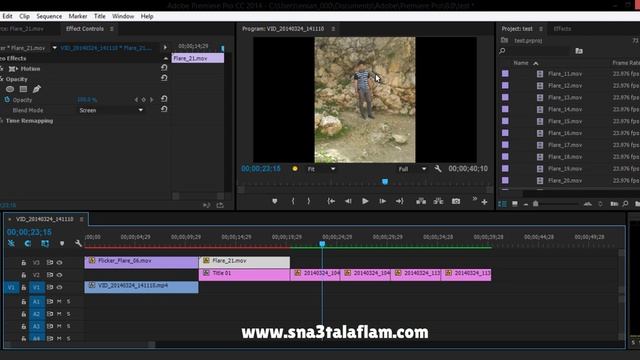The width and height of the screenshot is (640, 360).
Task: Select the pen mask tool under Opacity
Action: pos(37,89)
